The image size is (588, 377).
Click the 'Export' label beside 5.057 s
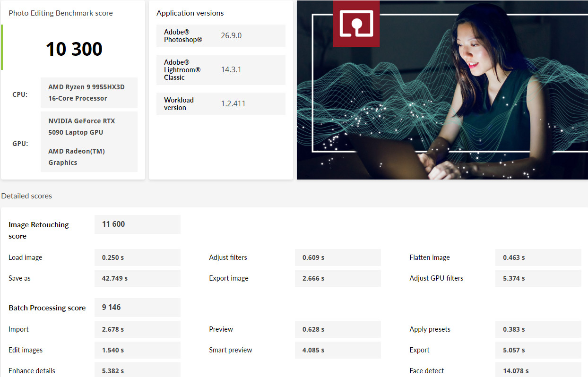click(419, 350)
